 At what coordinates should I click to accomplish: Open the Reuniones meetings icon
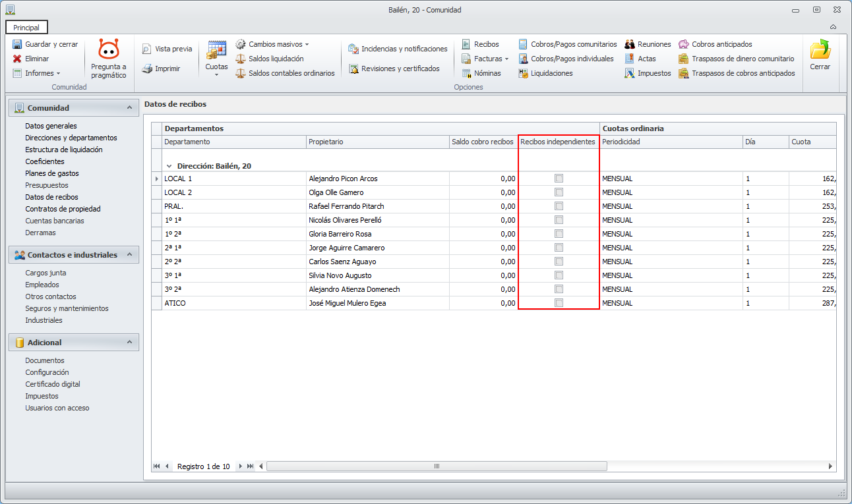630,44
